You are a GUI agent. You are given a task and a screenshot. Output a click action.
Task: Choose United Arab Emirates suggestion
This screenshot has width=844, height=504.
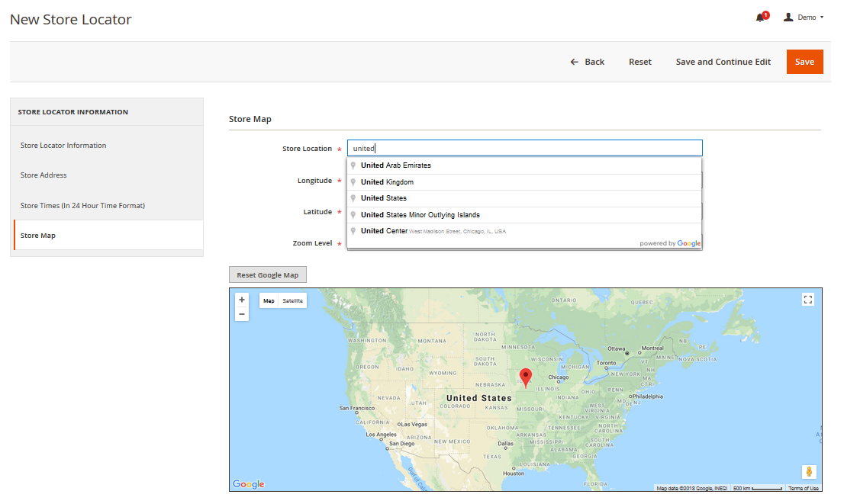click(396, 165)
